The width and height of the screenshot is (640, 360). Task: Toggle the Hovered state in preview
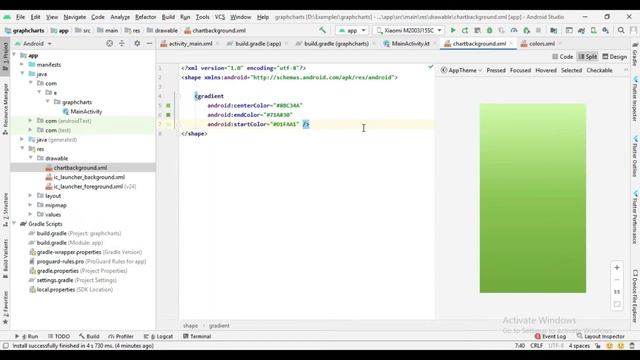pyautogui.click(x=546, y=70)
